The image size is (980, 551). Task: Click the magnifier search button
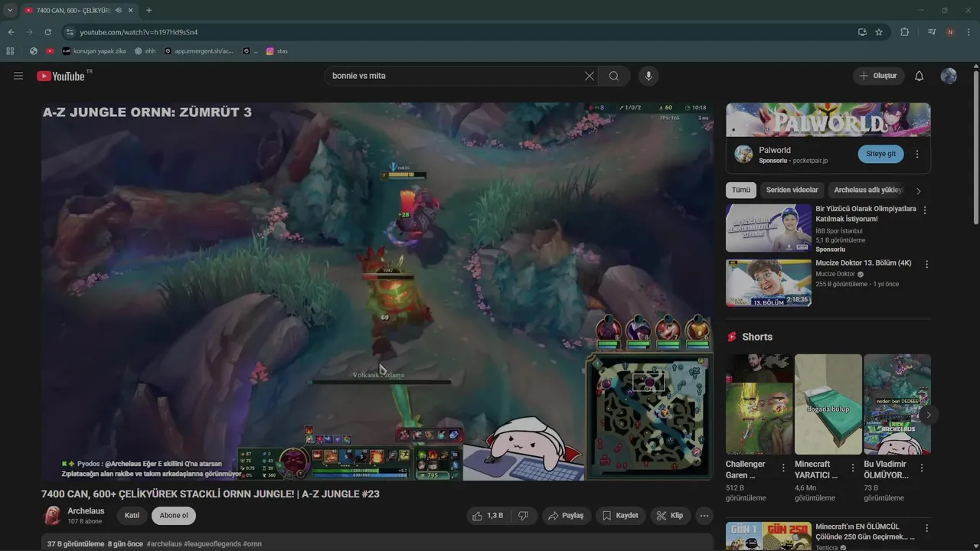click(614, 76)
